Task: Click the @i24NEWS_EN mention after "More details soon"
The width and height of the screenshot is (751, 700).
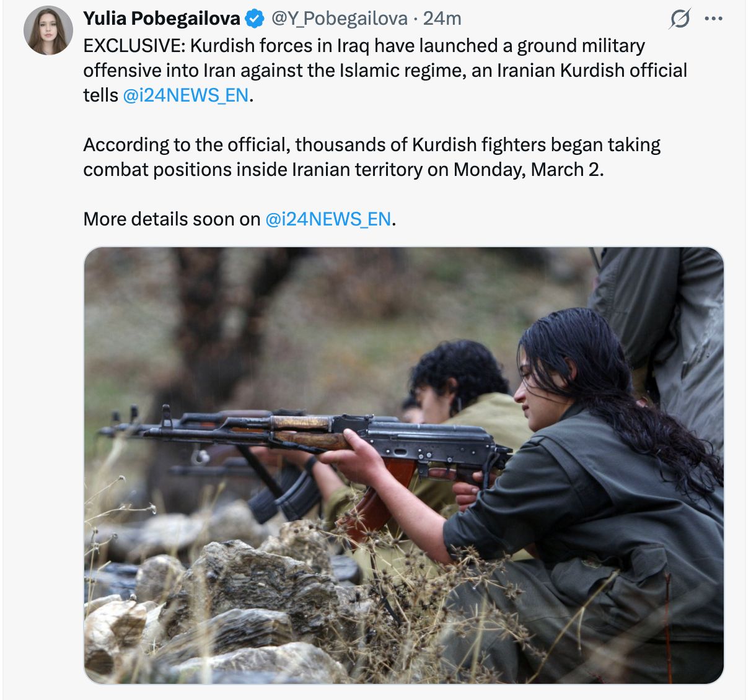Action: coord(328,219)
